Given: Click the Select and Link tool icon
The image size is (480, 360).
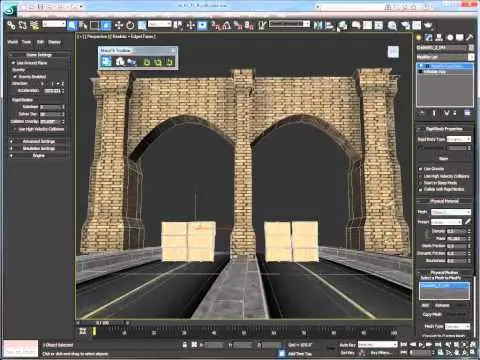Looking at the screenshot, I should pyautogui.click(x=11, y=25).
